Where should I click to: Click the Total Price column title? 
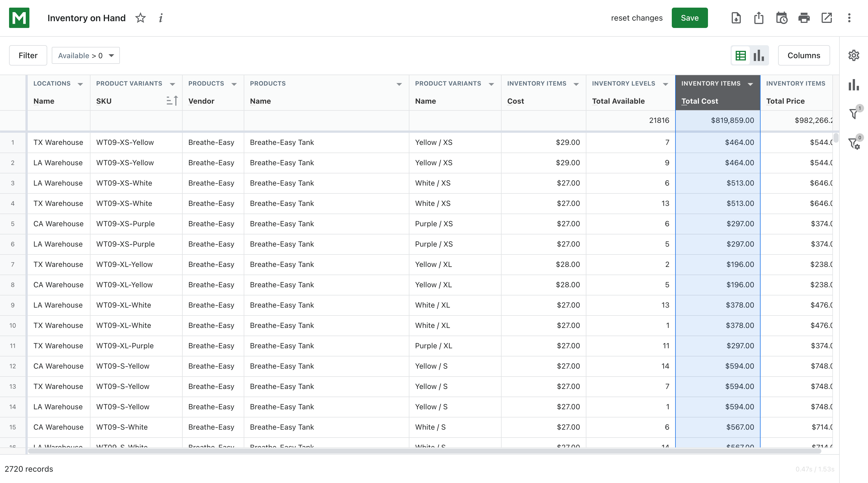785,101
